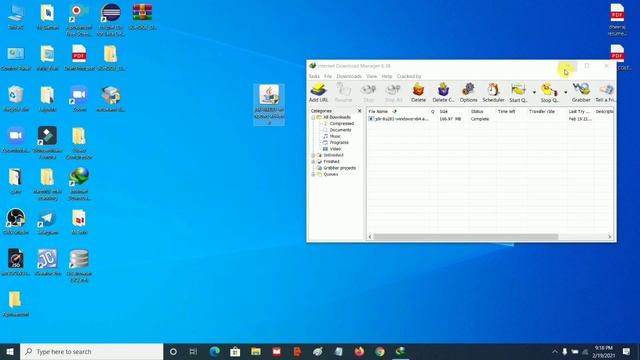This screenshot has width=640, height=360.
Task: Click the Delete toolbar icon in IDM
Action: (x=418, y=93)
